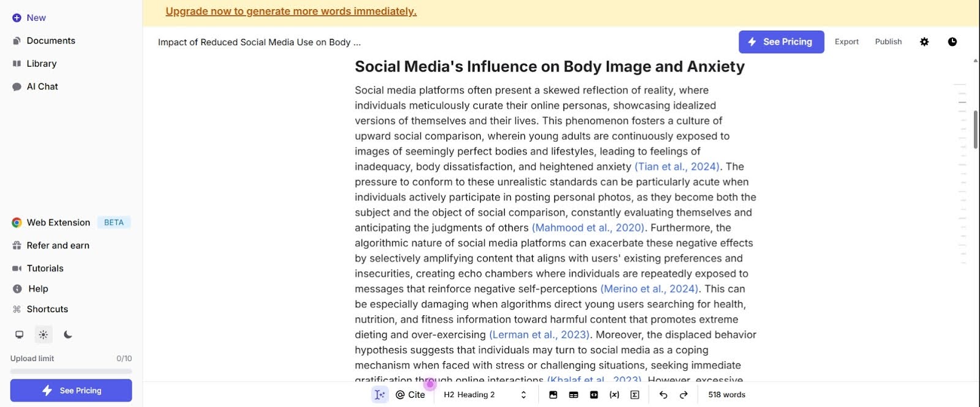This screenshot has width=980, height=407.
Task: Insert an inline variable (x) element
Action: (614, 395)
